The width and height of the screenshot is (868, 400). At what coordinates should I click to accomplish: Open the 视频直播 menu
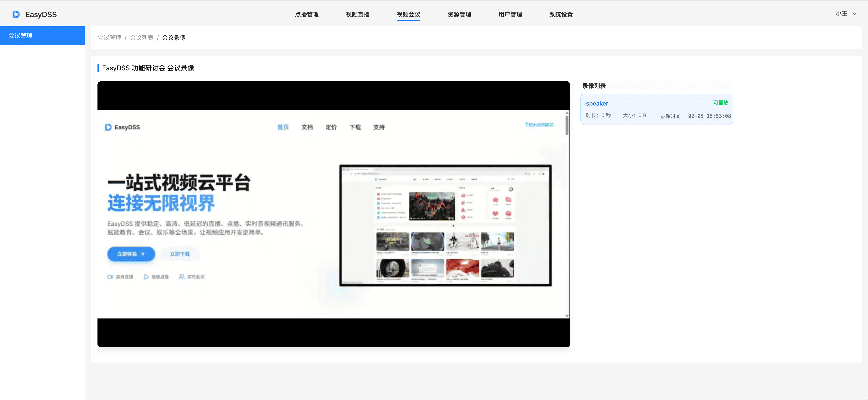[357, 14]
